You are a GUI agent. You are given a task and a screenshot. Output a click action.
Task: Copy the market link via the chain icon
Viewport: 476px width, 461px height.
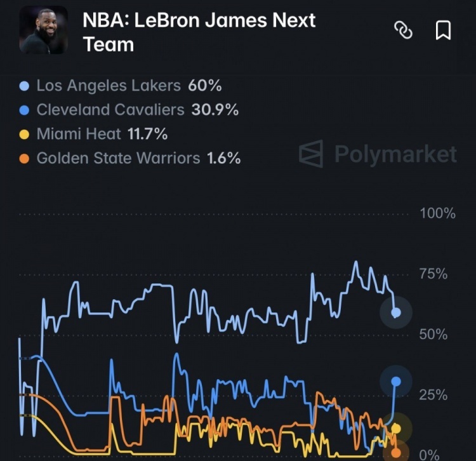click(x=403, y=30)
